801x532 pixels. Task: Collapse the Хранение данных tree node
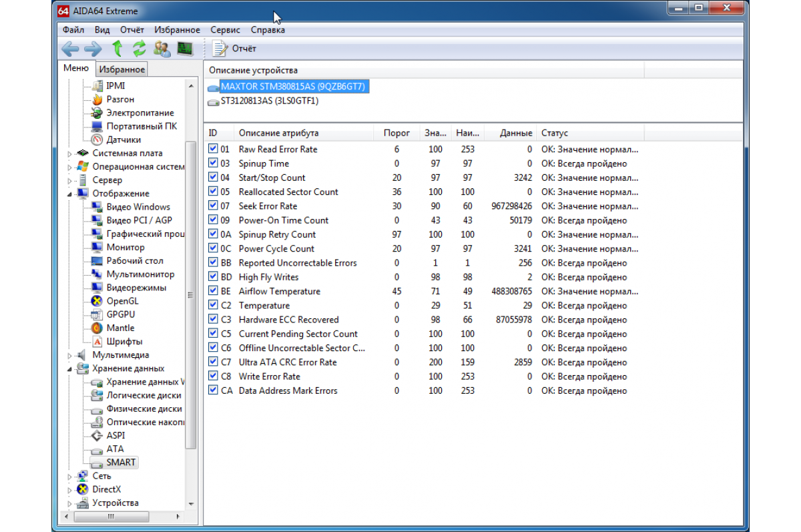tap(69, 368)
